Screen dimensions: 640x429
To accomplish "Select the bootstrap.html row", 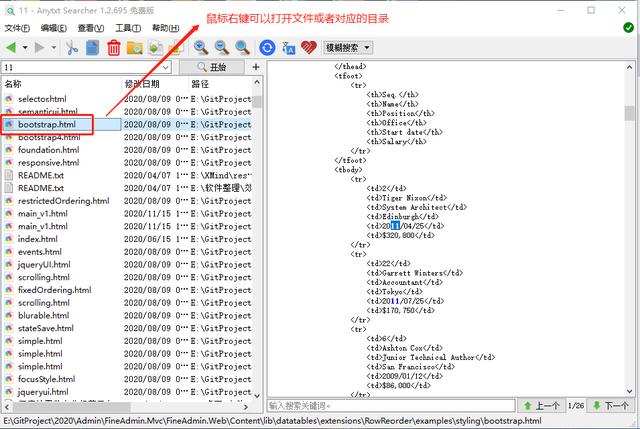I will (127, 124).
